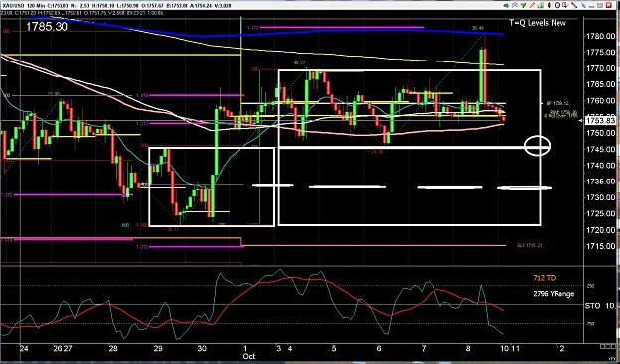Click the H:1758.10 high value
The image size is (620, 364).
[103, 6]
